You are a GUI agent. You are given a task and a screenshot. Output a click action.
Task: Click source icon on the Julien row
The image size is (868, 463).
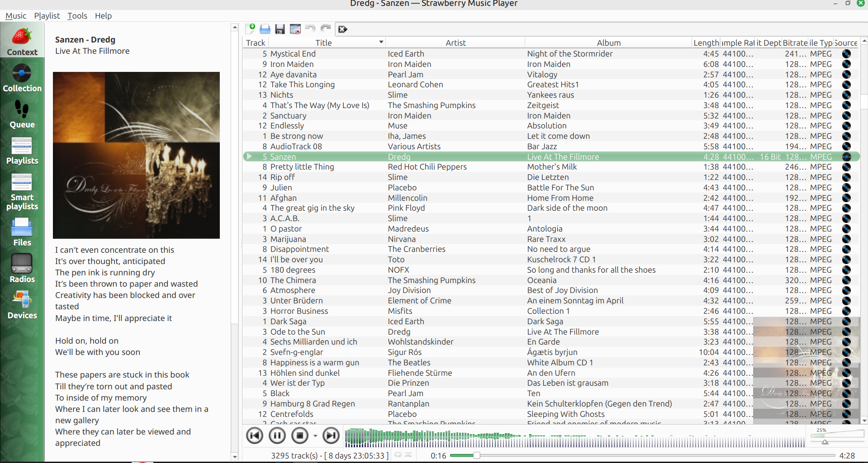[846, 188]
